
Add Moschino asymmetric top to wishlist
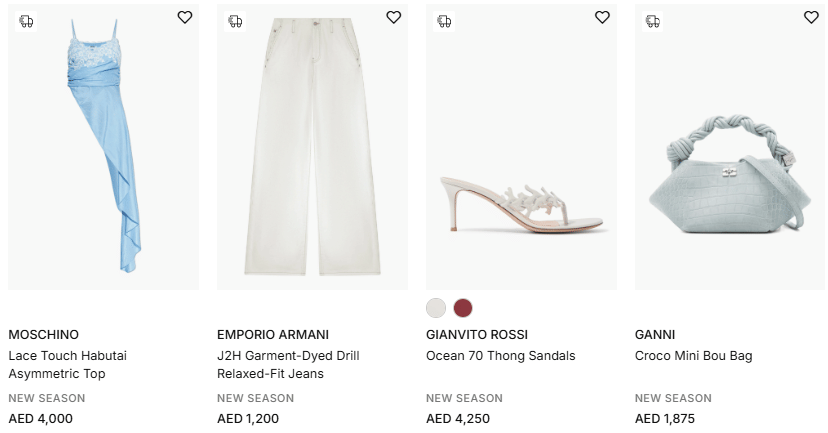click(x=185, y=17)
